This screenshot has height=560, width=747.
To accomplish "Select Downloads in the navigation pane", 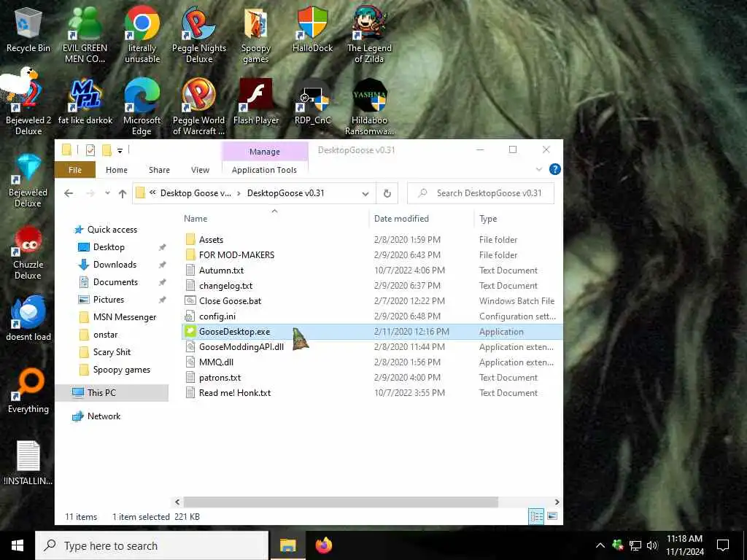I will pyautogui.click(x=115, y=265).
